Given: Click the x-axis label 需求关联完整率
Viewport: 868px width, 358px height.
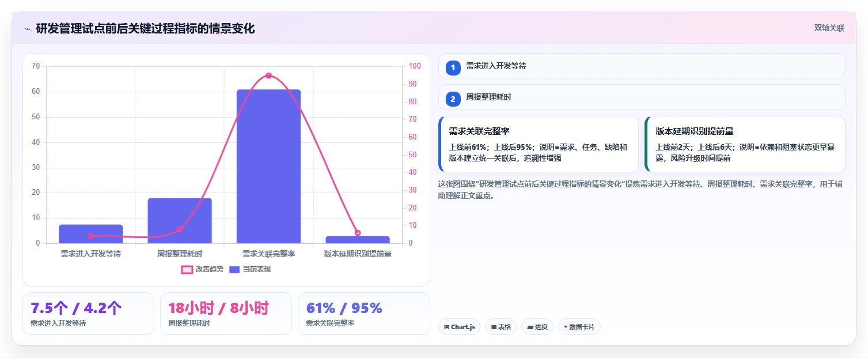Looking at the screenshot, I should (x=268, y=254).
